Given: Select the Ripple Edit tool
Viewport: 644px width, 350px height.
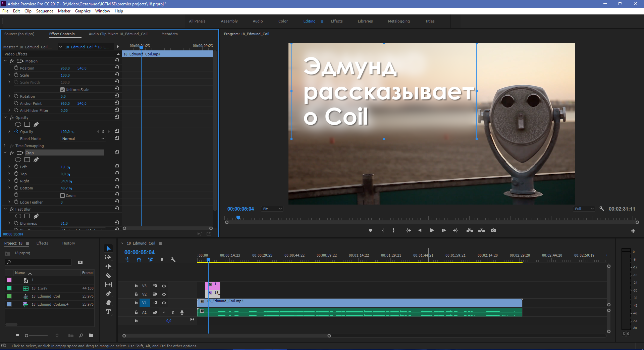Looking at the screenshot, I should pos(108,266).
